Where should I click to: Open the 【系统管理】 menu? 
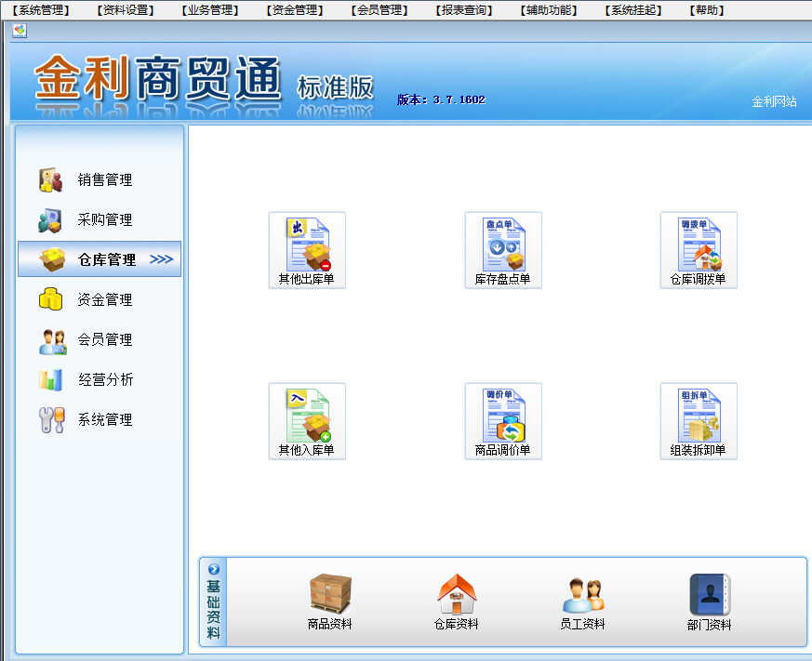(x=41, y=10)
